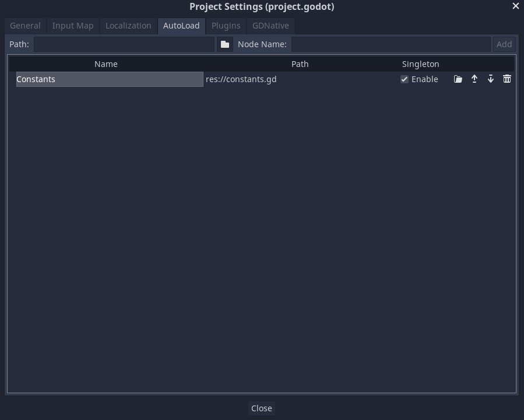Click the Name column header
Image resolution: width=524 pixels, height=420 pixels.
coord(105,64)
